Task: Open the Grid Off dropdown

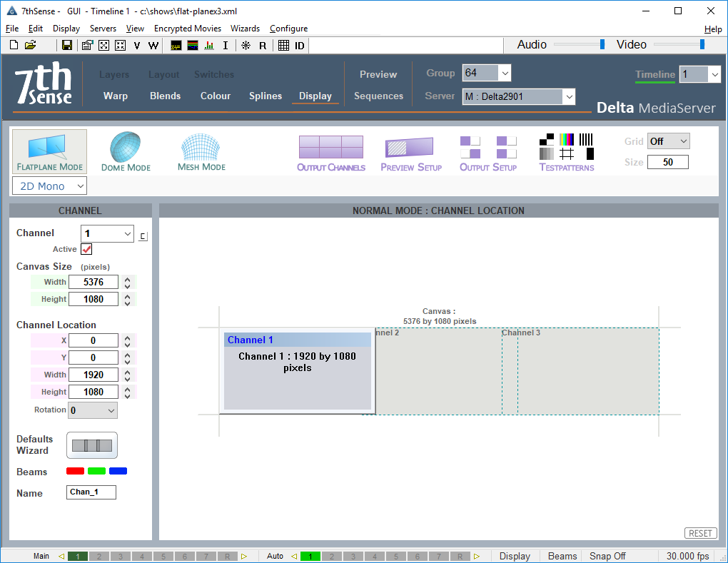Action: (669, 141)
